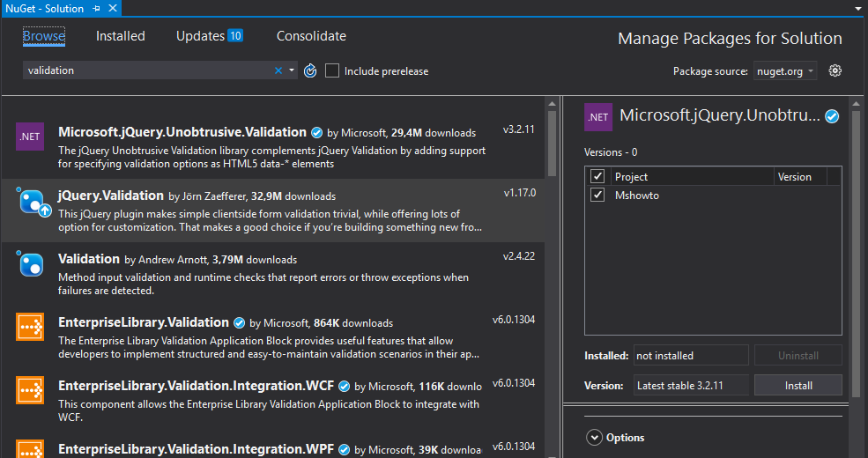The width and height of the screenshot is (868, 458).
Task: Switch to the Browse tab
Action: pos(44,36)
